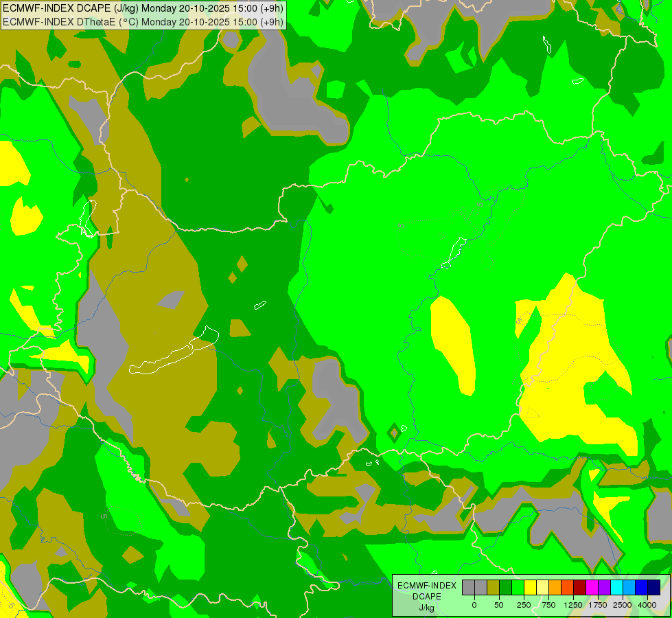672x618 pixels.
Task: Click the legend value label 4000
Action: point(647,605)
